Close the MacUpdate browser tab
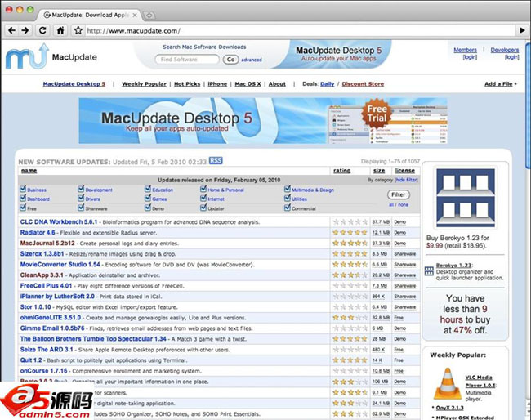The height and width of the screenshot is (420, 531). [135, 16]
